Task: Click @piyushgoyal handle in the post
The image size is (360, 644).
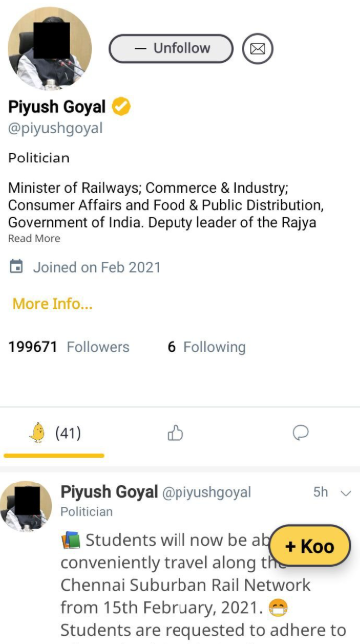Action: point(206,492)
